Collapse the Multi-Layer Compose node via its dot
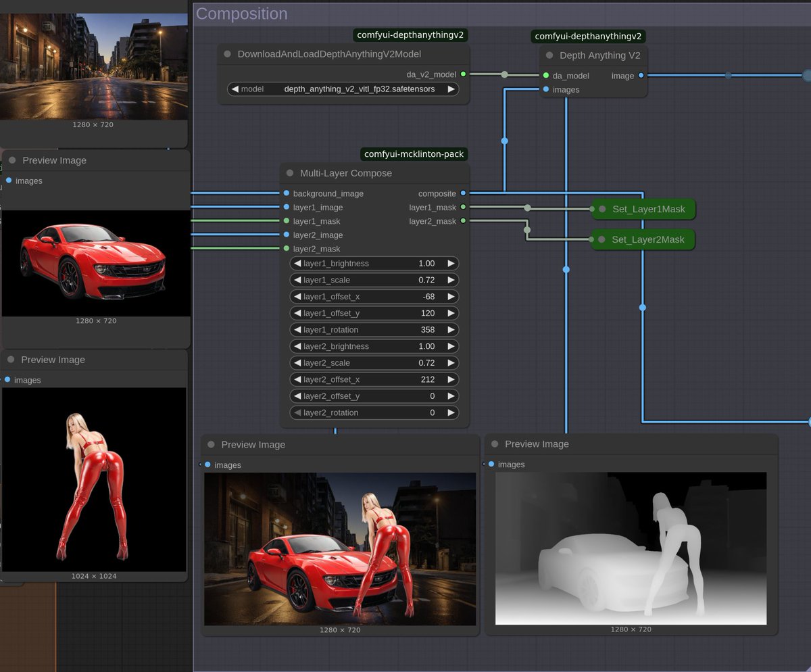Image resolution: width=811 pixels, height=672 pixels. point(290,173)
